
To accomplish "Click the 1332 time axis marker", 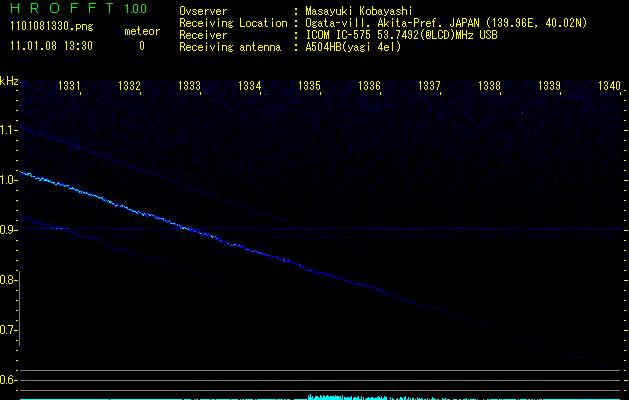I will (x=129, y=86).
